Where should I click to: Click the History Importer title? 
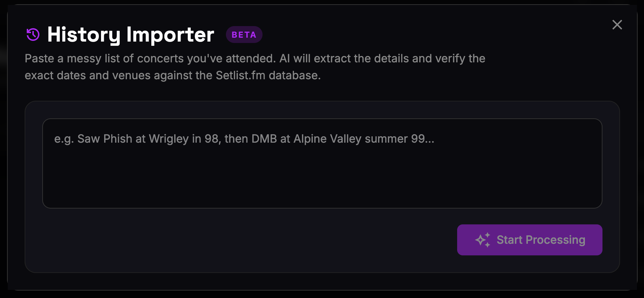point(131,35)
